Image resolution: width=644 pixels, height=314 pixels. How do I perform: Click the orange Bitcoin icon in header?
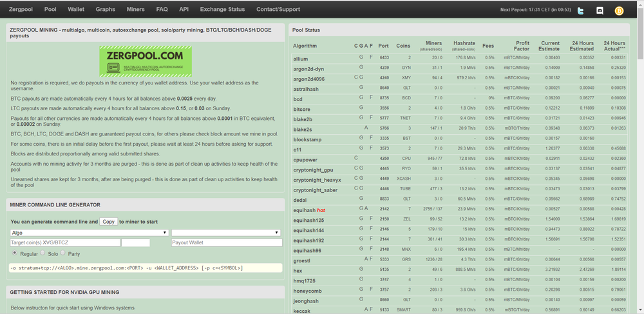click(x=619, y=11)
